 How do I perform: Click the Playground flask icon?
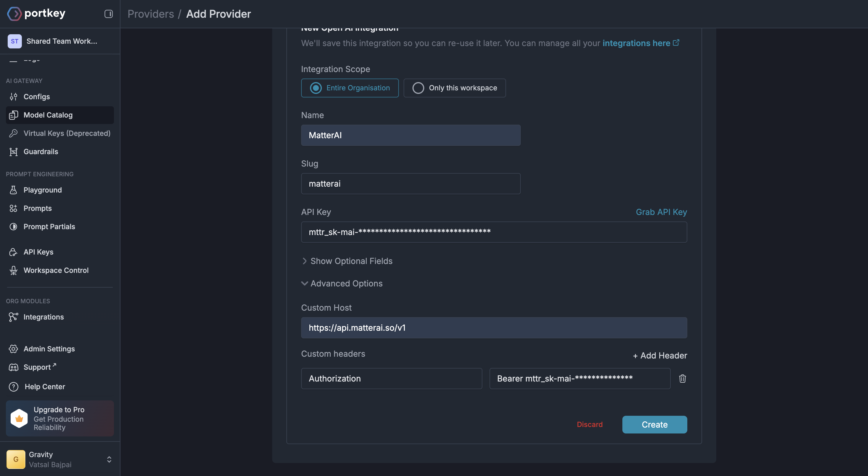point(14,190)
